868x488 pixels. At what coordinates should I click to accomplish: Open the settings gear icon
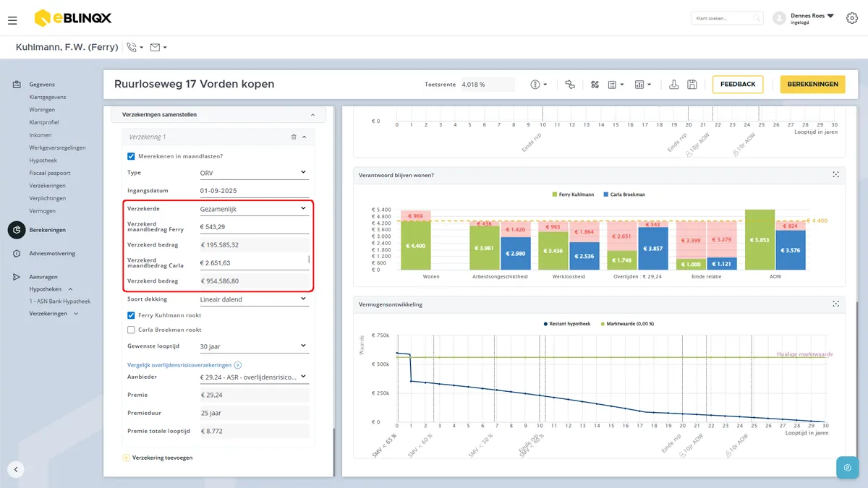[x=852, y=19]
